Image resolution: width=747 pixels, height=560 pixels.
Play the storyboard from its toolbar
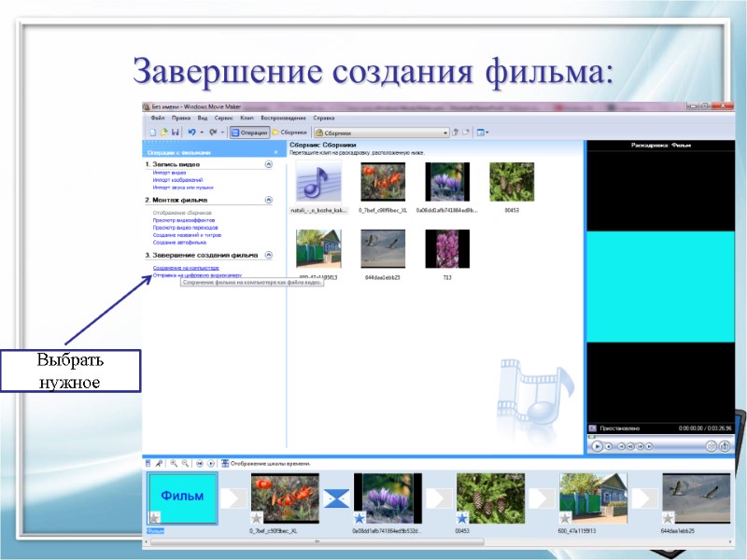(211, 463)
